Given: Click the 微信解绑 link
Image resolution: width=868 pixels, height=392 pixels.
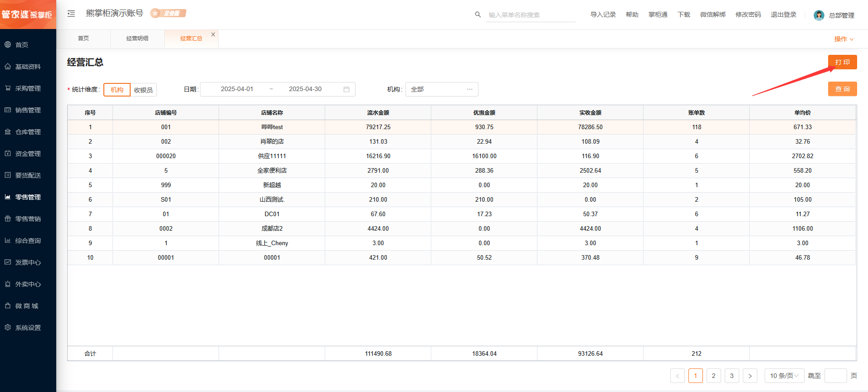Looking at the screenshot, I should coord(712,15).
